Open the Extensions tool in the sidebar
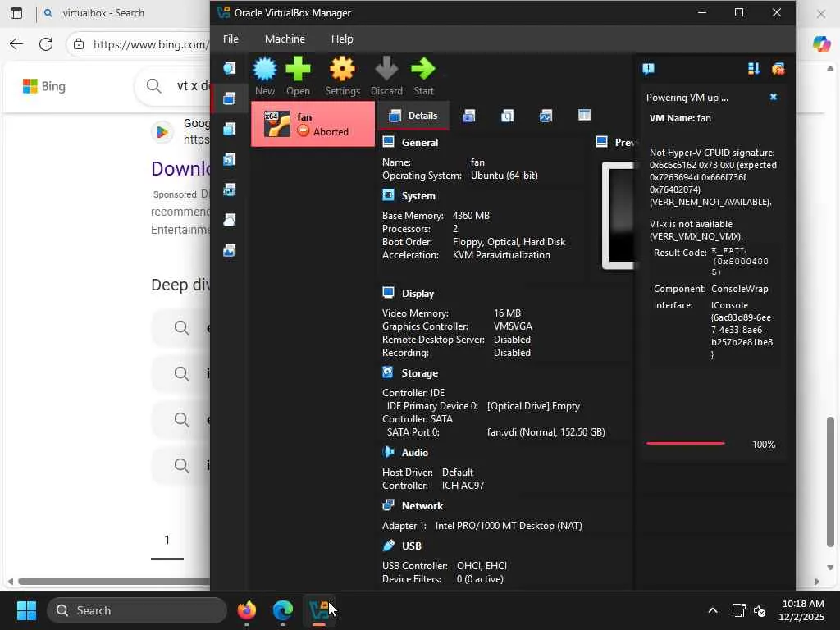This screenshot has height=630, width=840. pyautogui.click(x=230, y=129)
